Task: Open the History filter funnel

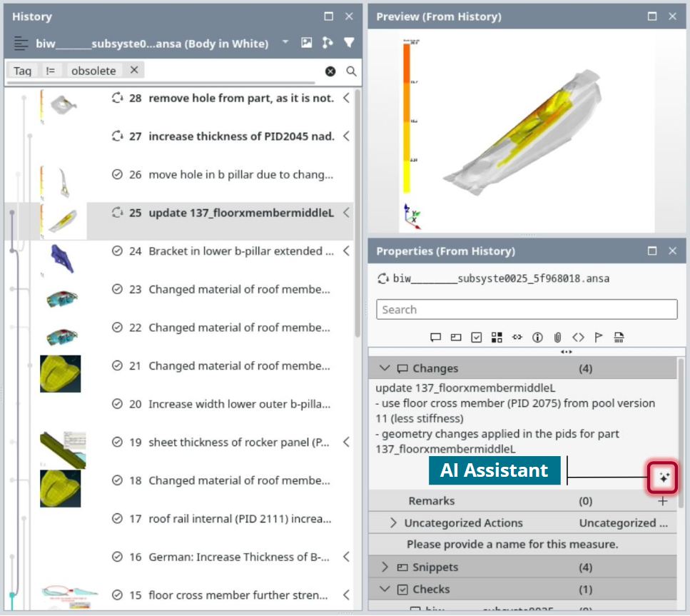Action: (348, 43)
